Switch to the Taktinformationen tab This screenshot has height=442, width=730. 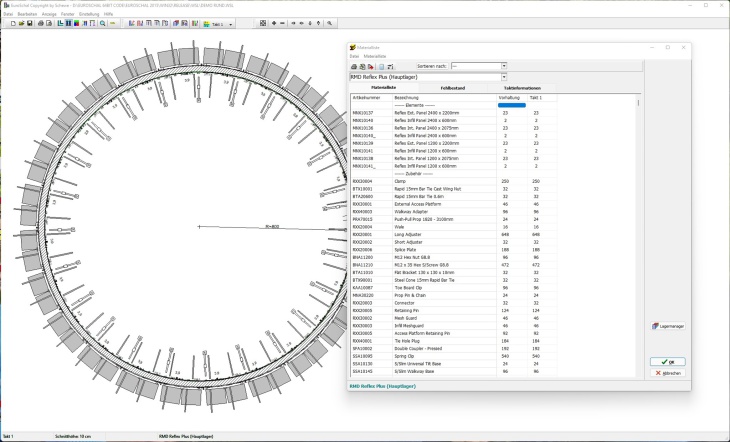coord(522,88)
